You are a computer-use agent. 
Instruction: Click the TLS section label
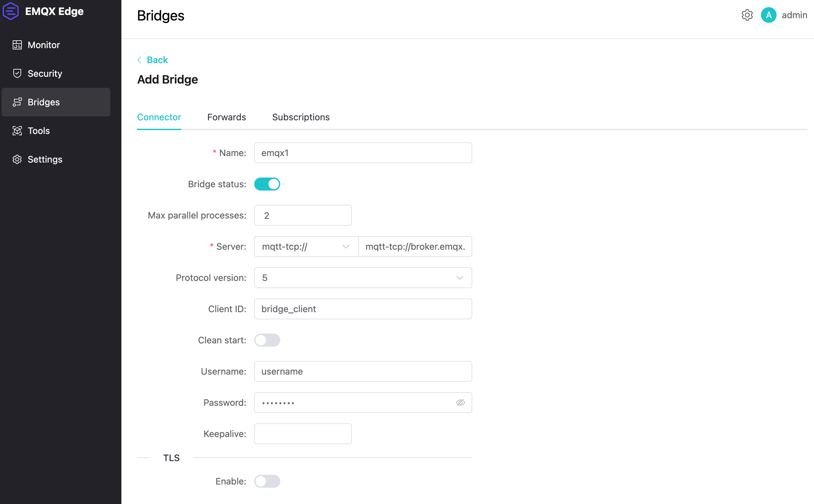(x=171, y=458)
